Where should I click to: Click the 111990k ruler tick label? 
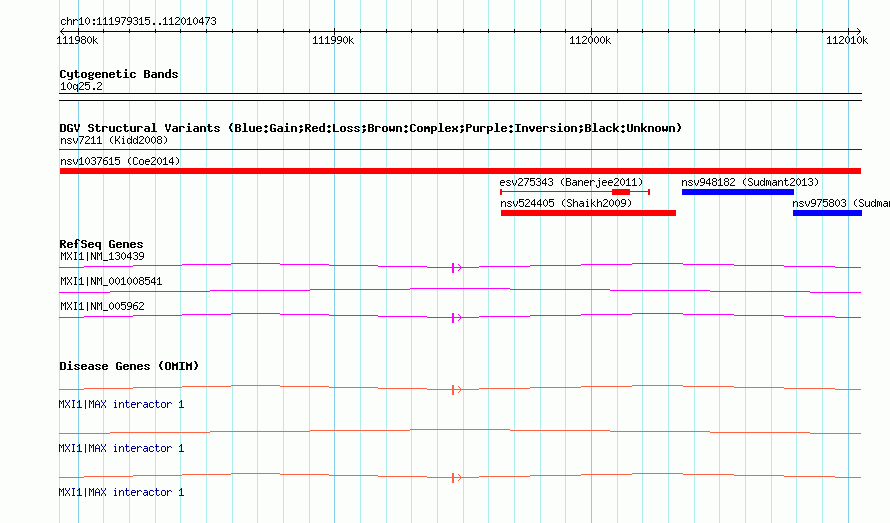coord(333,40)
